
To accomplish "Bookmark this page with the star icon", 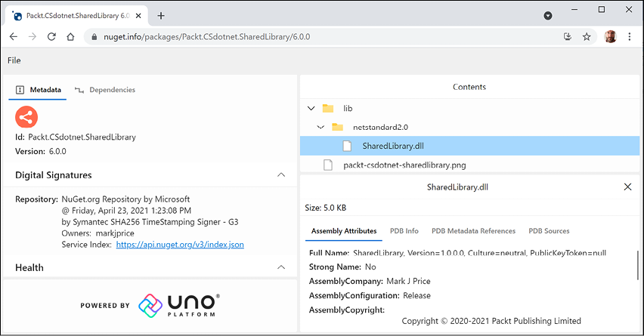I will pos(587,36).
